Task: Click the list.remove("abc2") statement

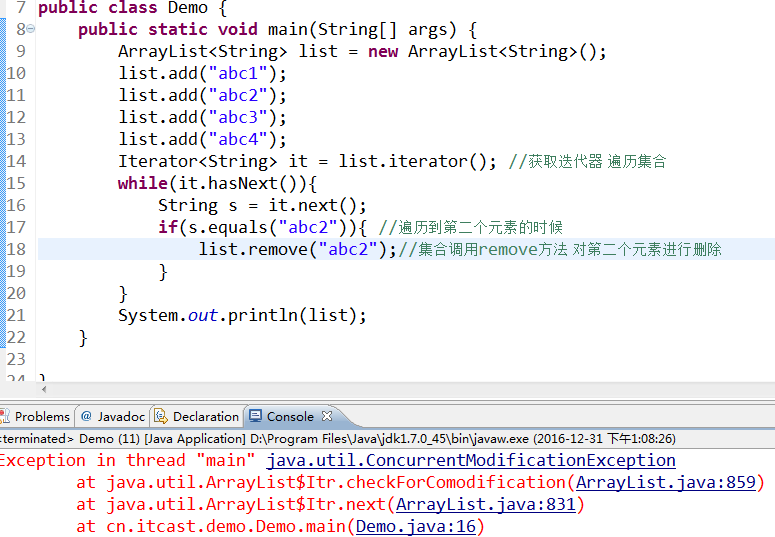Action: (298, 249)
